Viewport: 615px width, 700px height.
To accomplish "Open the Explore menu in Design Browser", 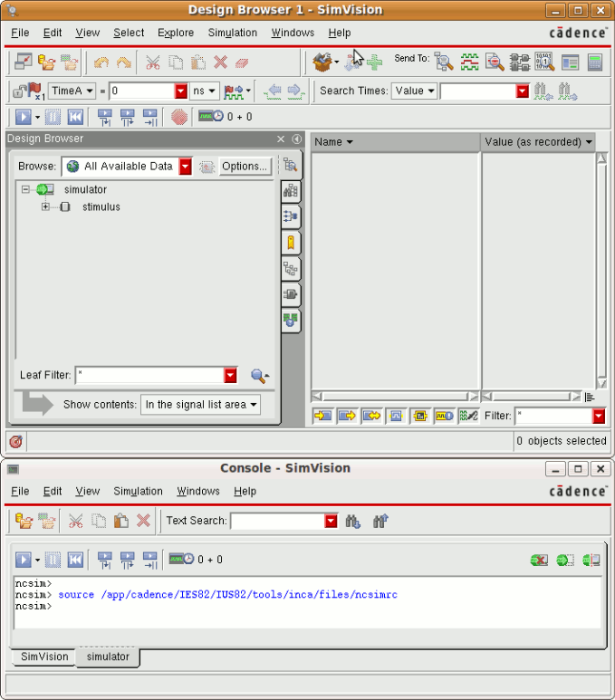I will (176, 33).
